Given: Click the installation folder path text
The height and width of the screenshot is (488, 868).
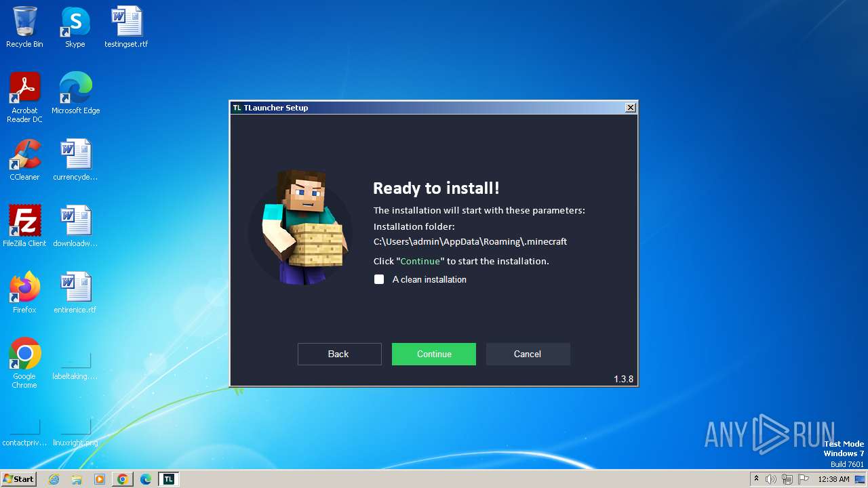Looking at the screenshot, I should [x=470, y=241].
